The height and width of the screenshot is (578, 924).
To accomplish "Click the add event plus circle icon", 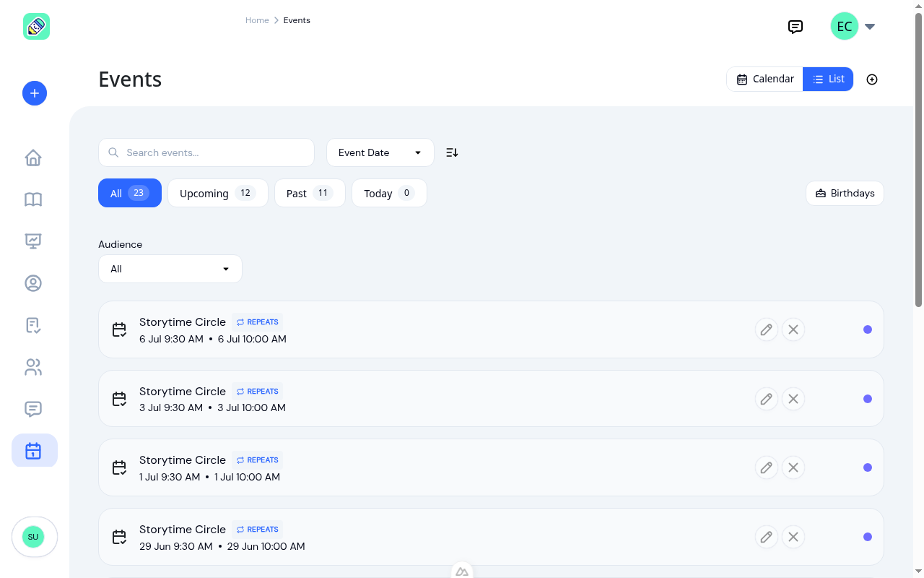I will tap(872, 79).
